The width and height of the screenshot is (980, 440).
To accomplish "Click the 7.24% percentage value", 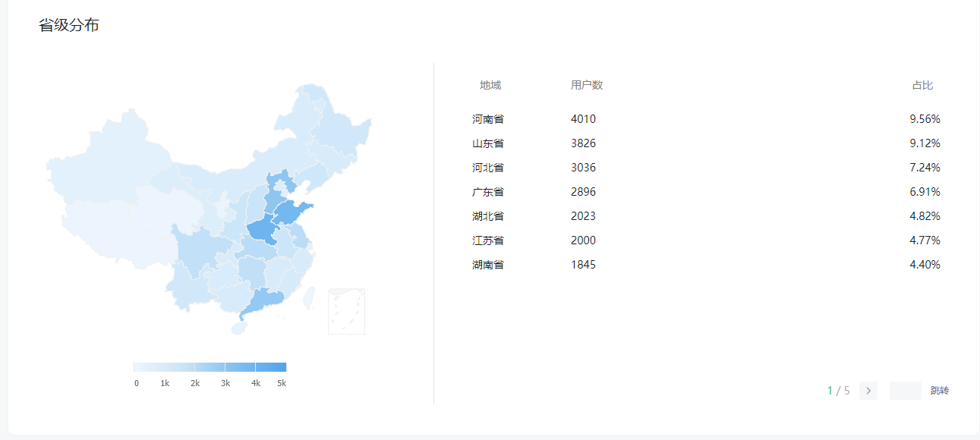I will tap(925, 168).
